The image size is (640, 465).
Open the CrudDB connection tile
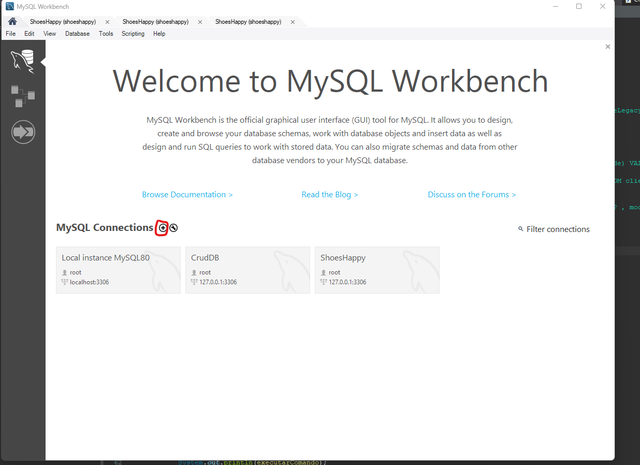[248, 270]
